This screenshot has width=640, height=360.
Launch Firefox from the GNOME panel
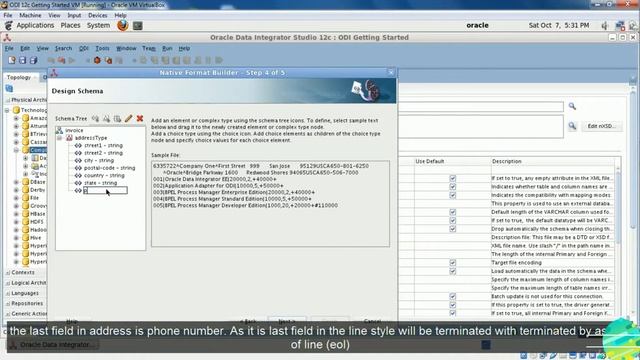pyautogui.click(x=122, y=25)
